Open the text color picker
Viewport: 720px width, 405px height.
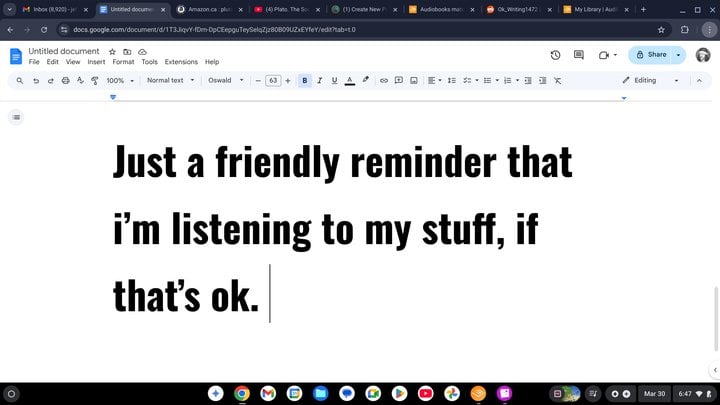coord(350,80)
